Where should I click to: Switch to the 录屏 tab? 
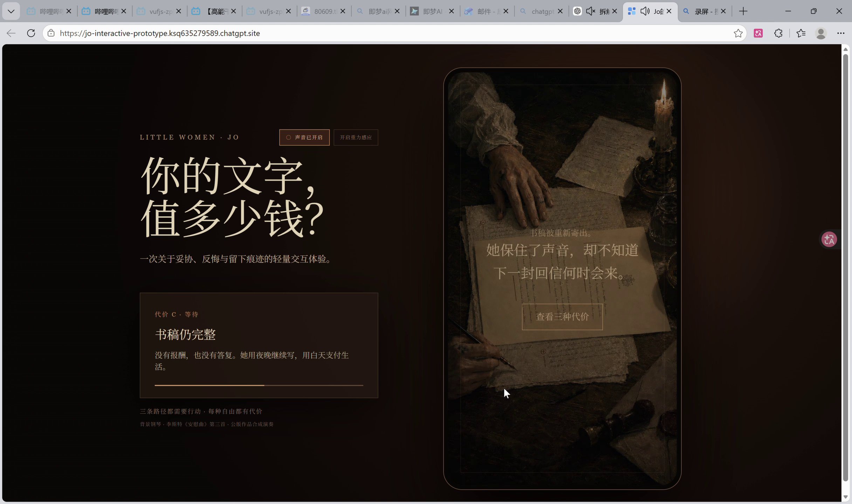[x=704, y=11]
